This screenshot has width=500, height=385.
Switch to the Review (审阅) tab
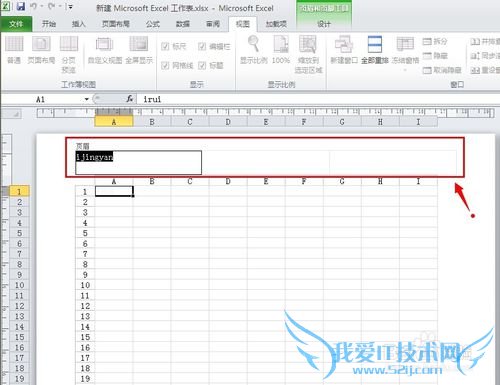click(x=213, y=24)
